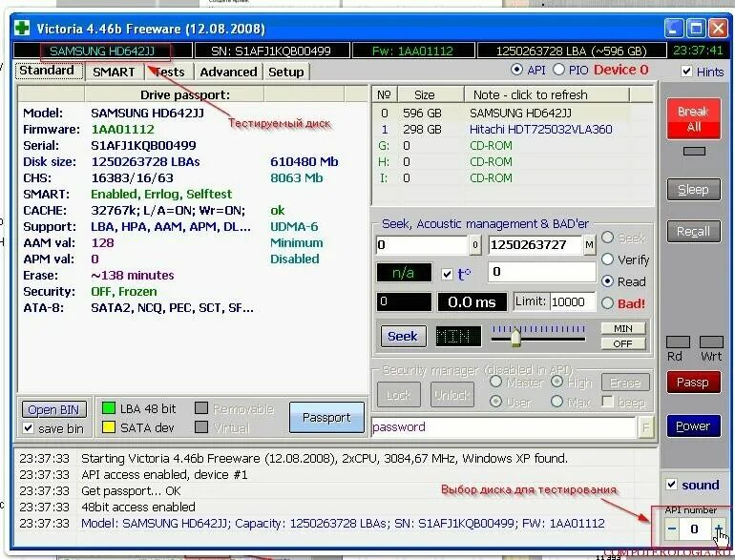Image resolution: width=735 pixels, height=560 pixels.
Task: Click the blue Power button
Action: click(693, 426)
